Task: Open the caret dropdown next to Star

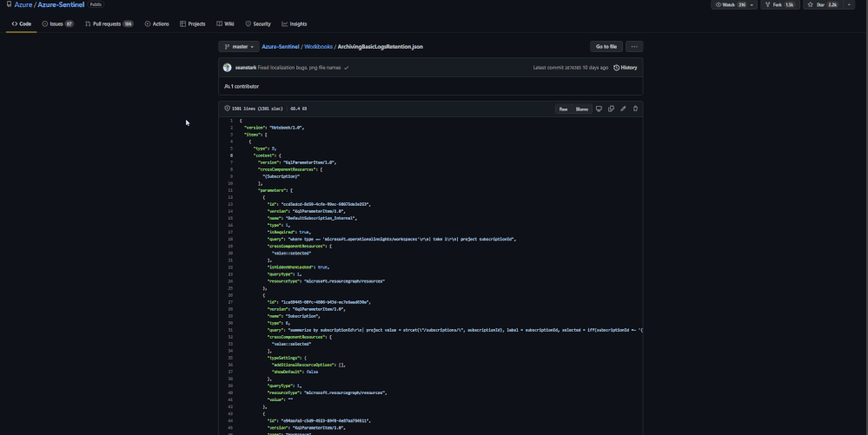Action: coord(849,4)
